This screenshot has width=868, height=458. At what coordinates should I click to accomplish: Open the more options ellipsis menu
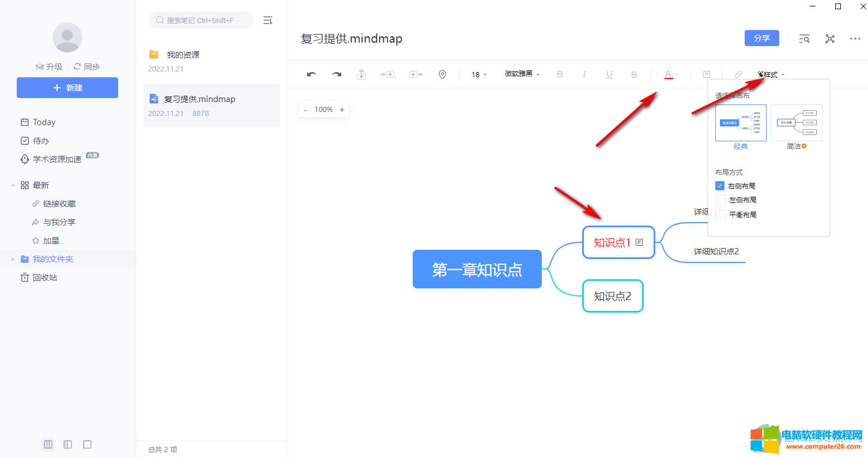coord(855,39)
